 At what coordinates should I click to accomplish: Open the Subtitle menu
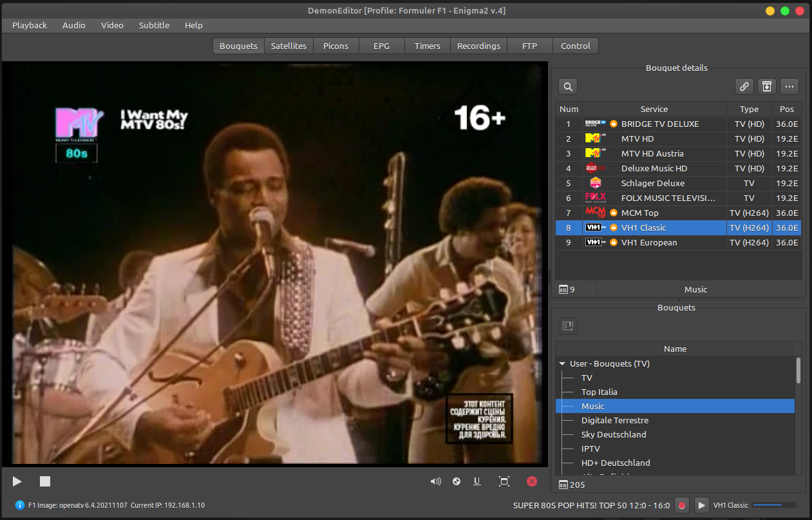[x=154, y=25]
